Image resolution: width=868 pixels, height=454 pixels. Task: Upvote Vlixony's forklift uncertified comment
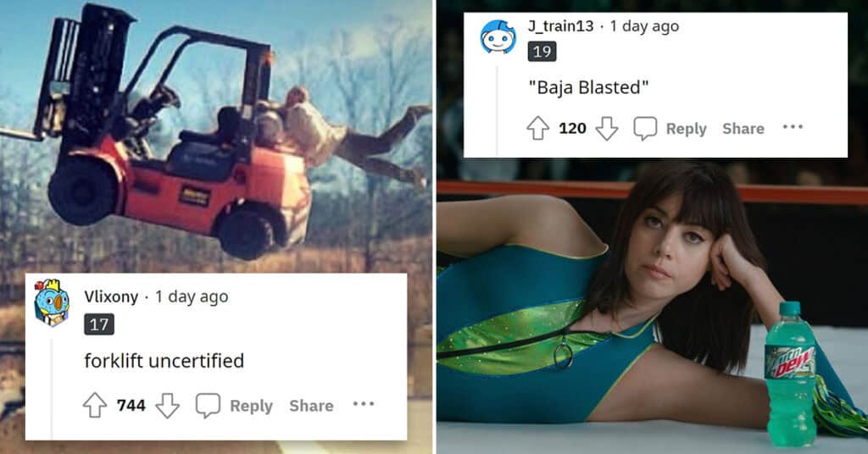click(95, 406)
